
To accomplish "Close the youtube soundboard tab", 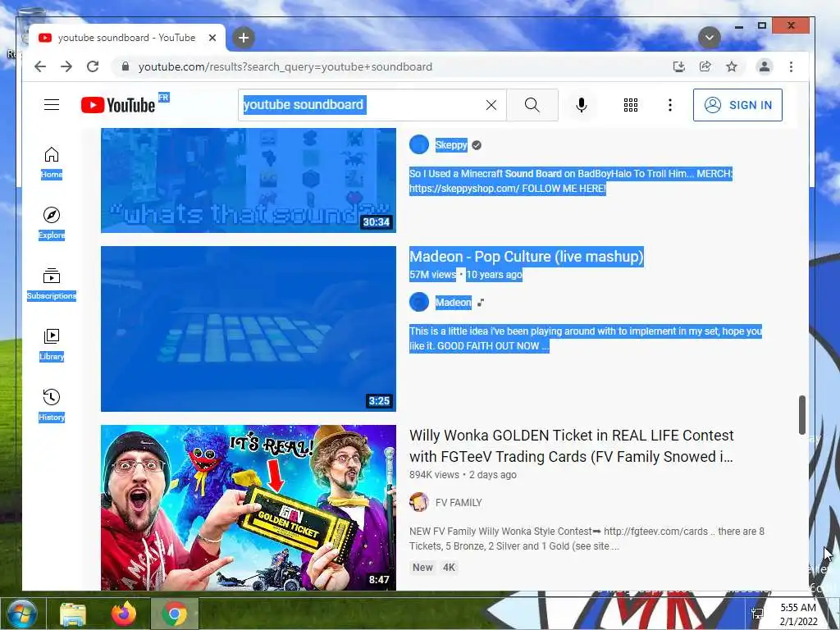I will [212, 38].
